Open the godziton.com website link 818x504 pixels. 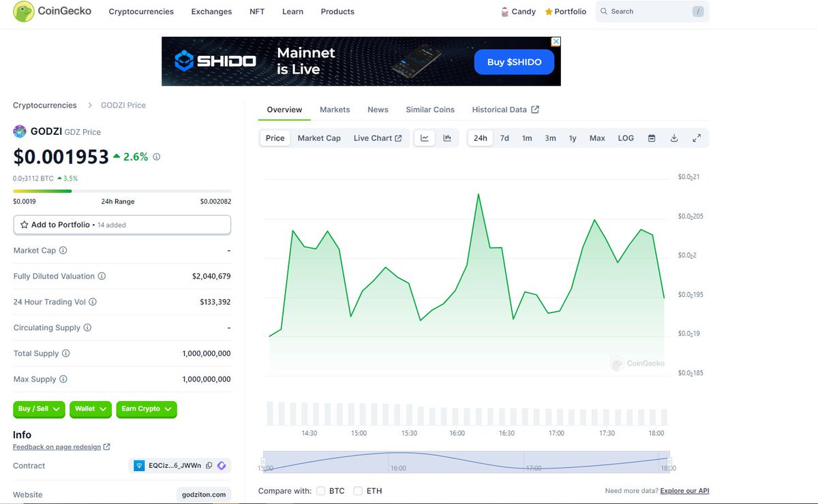203,494
